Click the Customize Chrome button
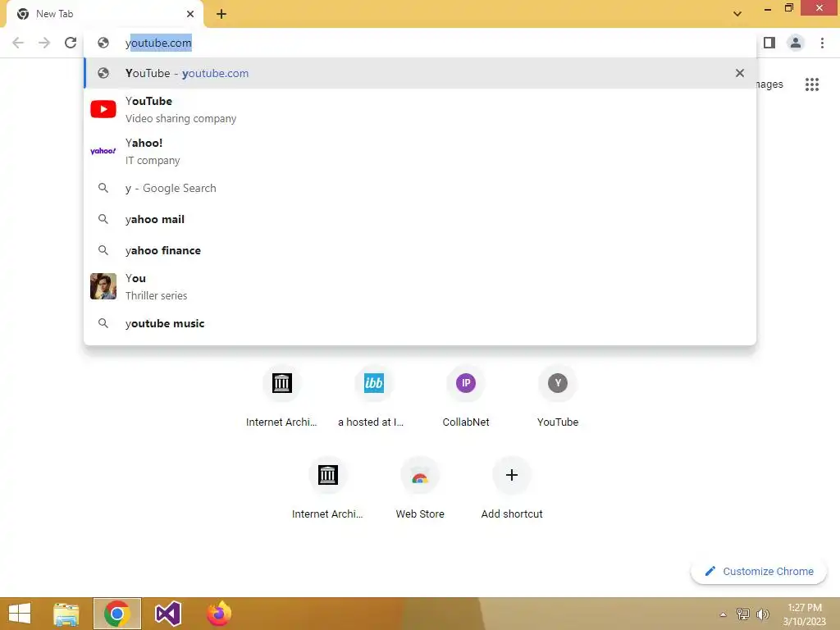Viewport: 840px width, 630px height. click(759, 571)
